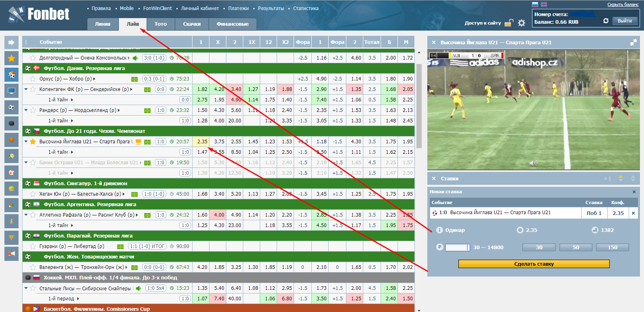This screenshot has width=644, height=312.
Task: Open video stream icon for Высочина Йиглава U21
Action: point(139,142)
